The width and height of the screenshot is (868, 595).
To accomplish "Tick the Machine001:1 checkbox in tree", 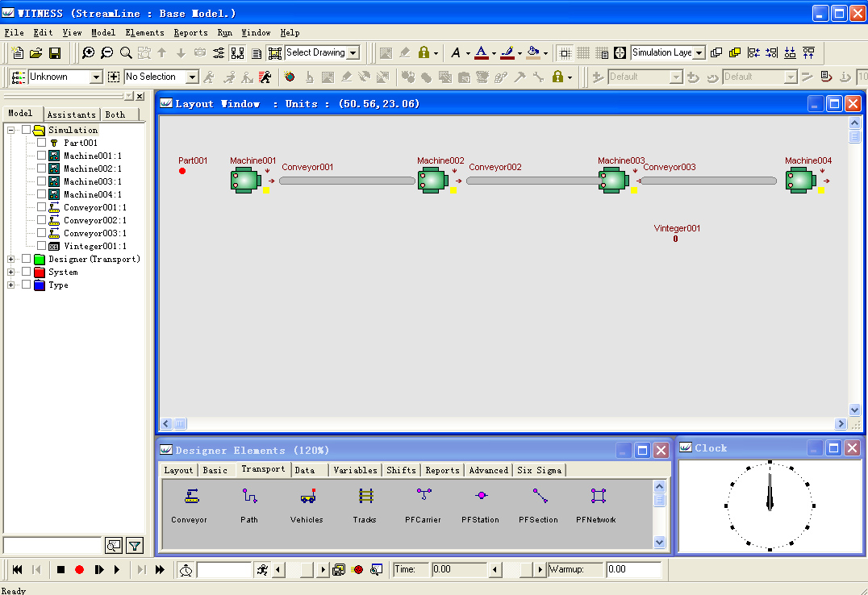I will [x=42, y=156].
